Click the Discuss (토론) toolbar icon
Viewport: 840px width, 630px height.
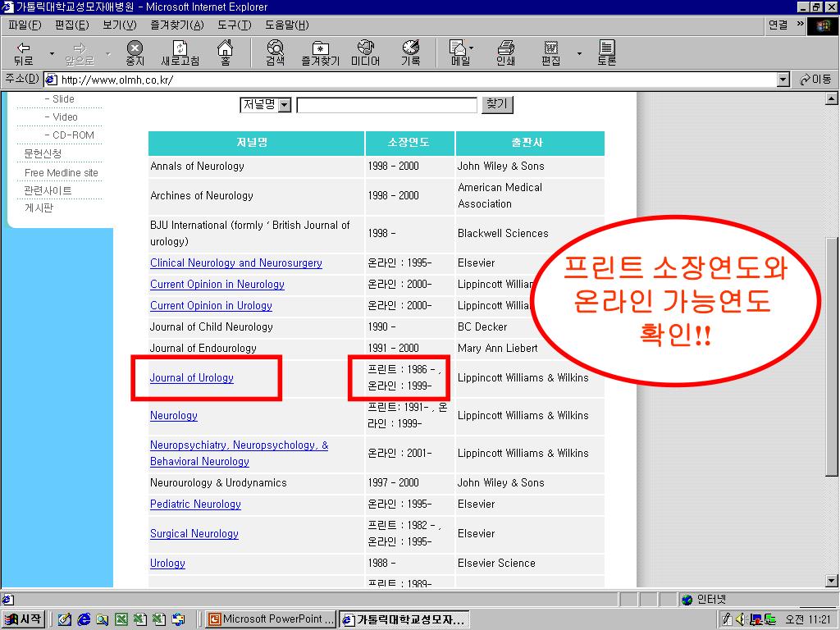pyautogui.click(x=607, y=53)
